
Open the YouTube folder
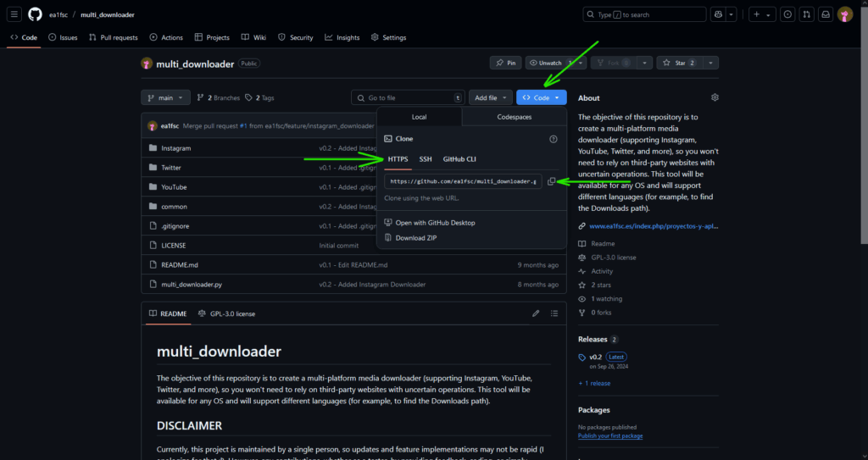point(174,187)
